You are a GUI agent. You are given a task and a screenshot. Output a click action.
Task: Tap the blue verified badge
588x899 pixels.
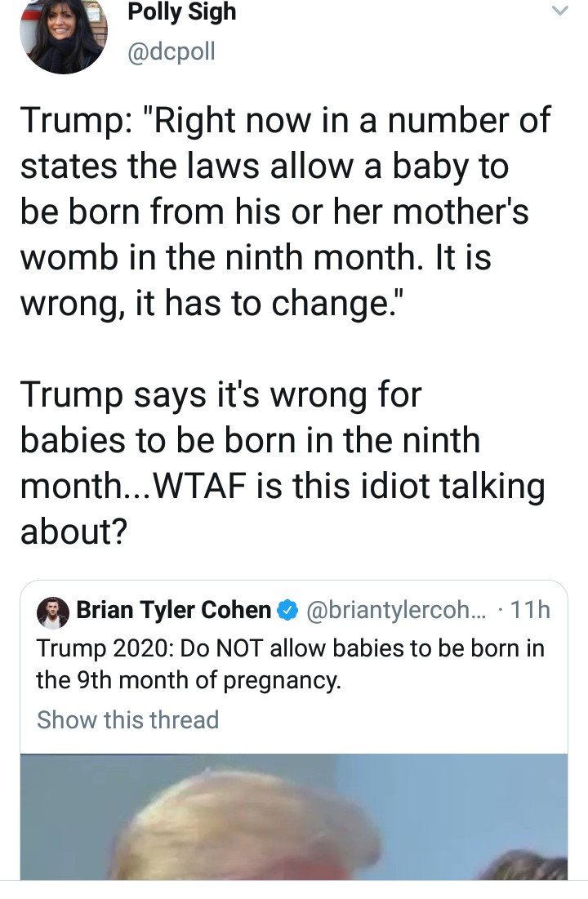point(287,612)
